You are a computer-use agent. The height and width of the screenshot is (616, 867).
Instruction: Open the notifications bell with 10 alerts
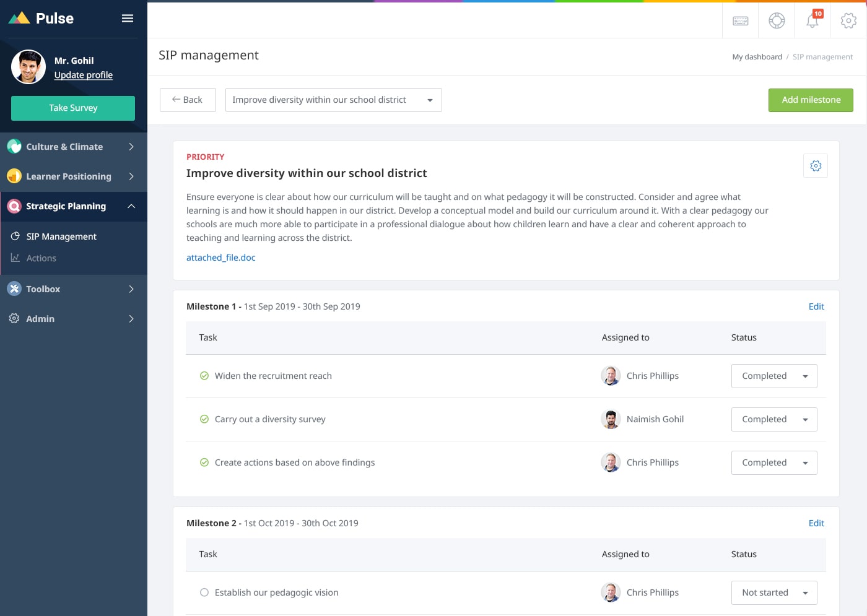click(x=812, y=20)
